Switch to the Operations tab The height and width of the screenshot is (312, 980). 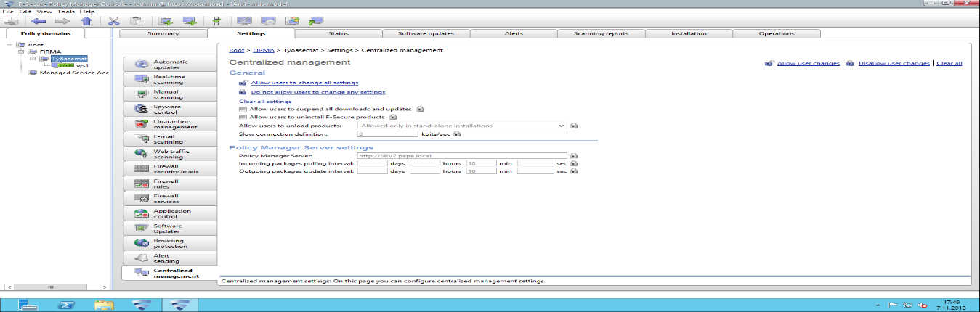777,33
